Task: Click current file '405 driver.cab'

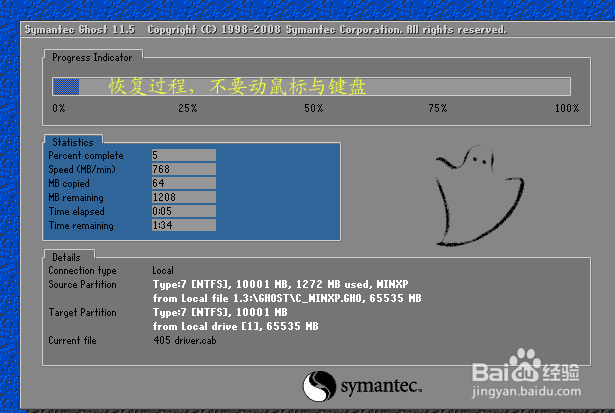Action: coord(185,340)
